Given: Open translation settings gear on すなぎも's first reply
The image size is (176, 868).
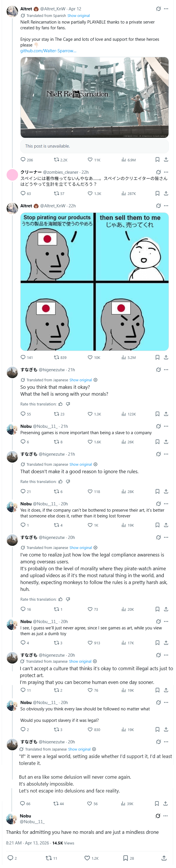Looking at the screenshot, I should [95, 380].
